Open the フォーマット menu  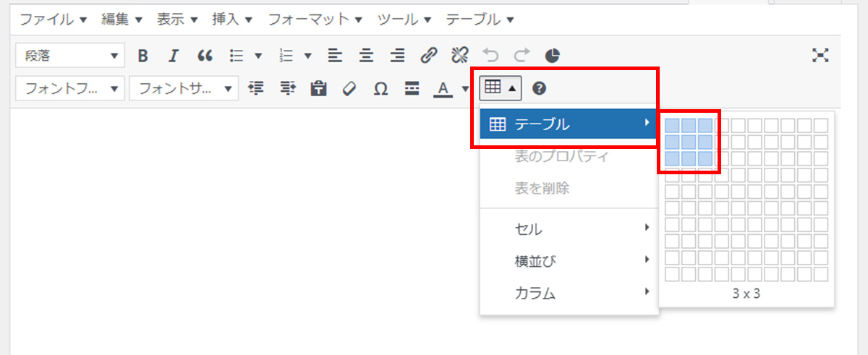[315, 20]
